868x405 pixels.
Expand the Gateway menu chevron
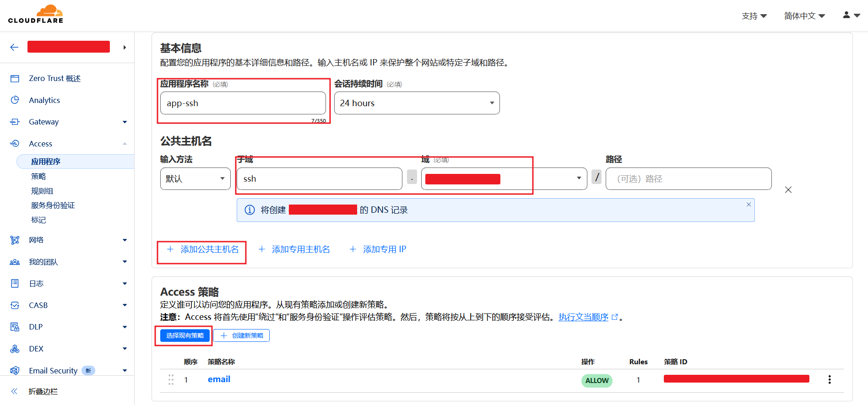[125, 122]
